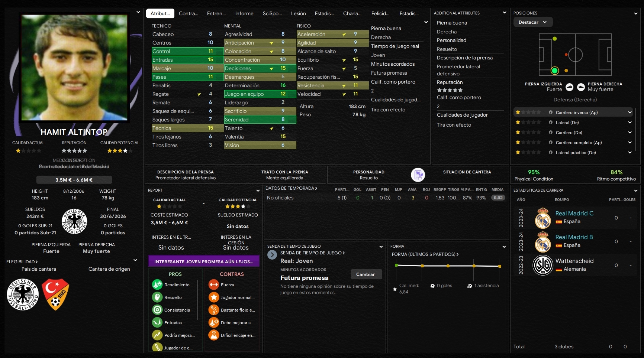This screenshot has width=644, height=358.
Task: Open the Real Madrid B team link
Action: 574,237
